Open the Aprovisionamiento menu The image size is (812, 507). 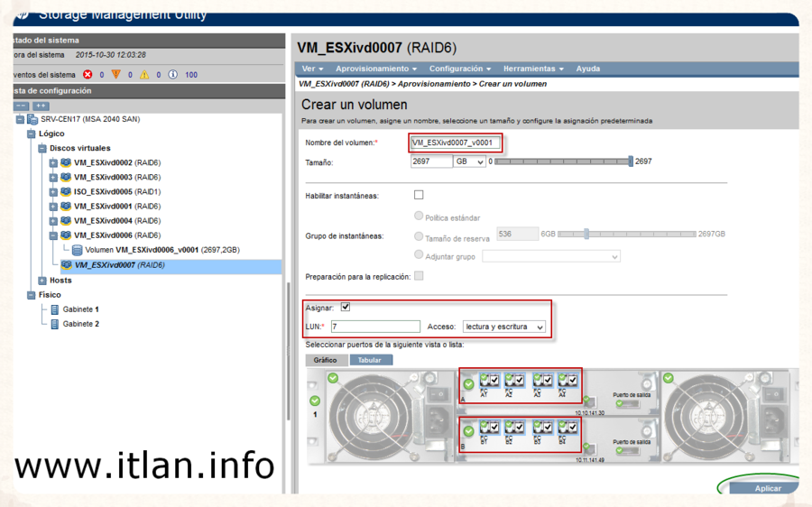376,69
